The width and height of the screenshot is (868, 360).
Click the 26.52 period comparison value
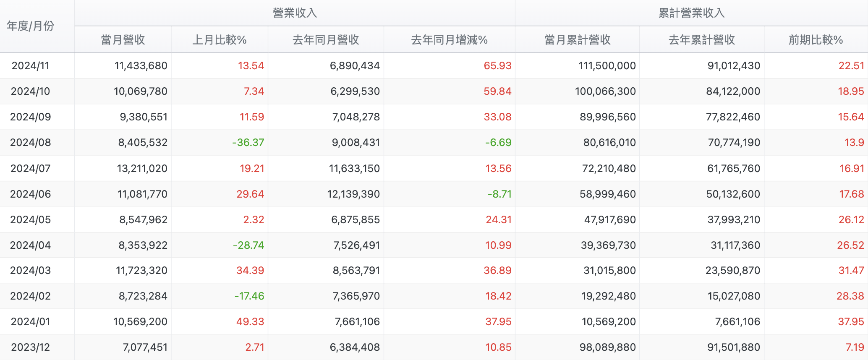pyautogui.click(x=851, y=245)
